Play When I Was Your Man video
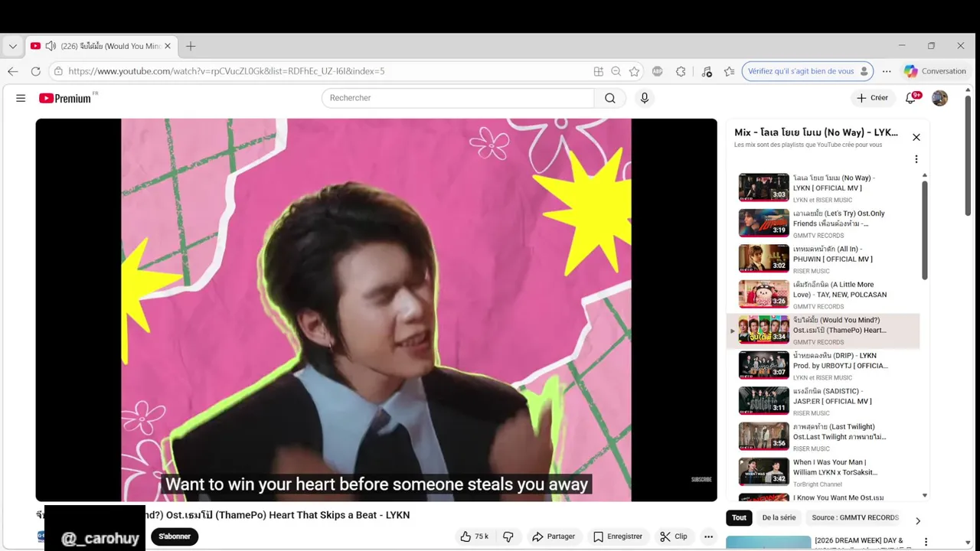The height and width of the screenshot is (551, 980). click(823, 472)
